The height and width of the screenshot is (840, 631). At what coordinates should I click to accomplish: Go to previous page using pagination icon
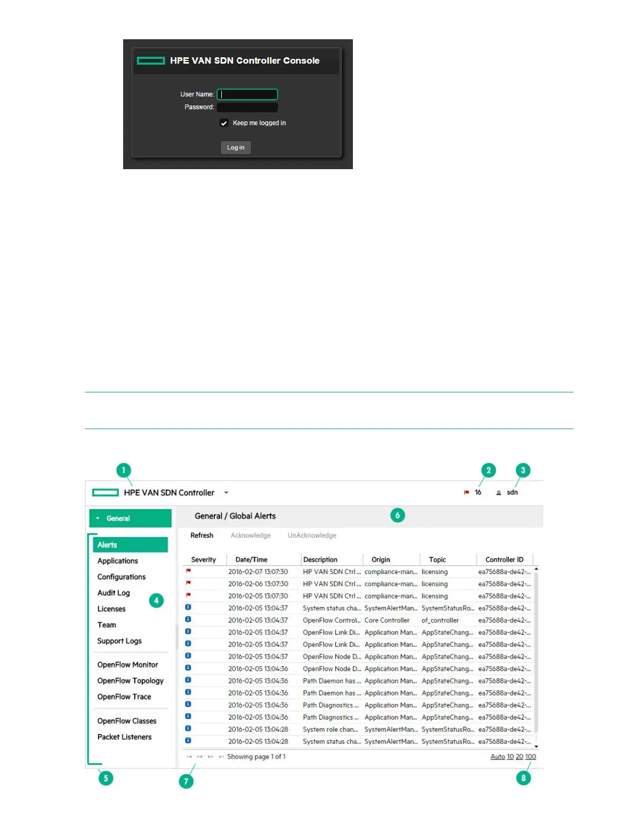coord(200,757)
